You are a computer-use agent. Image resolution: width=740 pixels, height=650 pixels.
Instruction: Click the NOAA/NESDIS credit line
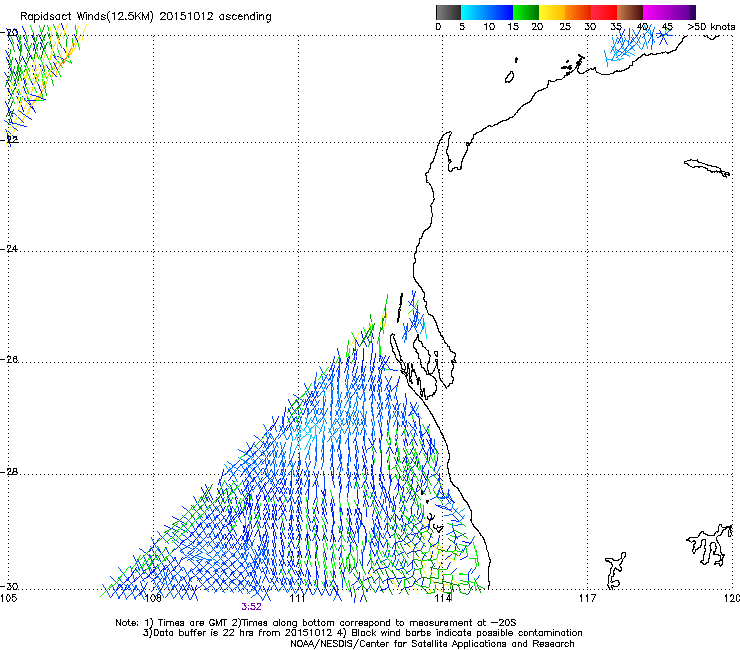pos(432,644)
